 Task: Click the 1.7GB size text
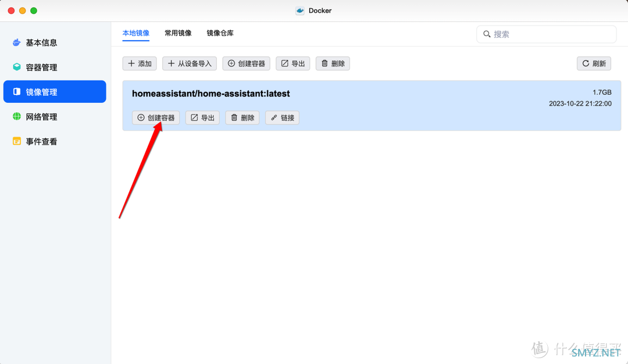tap(602, 92)
